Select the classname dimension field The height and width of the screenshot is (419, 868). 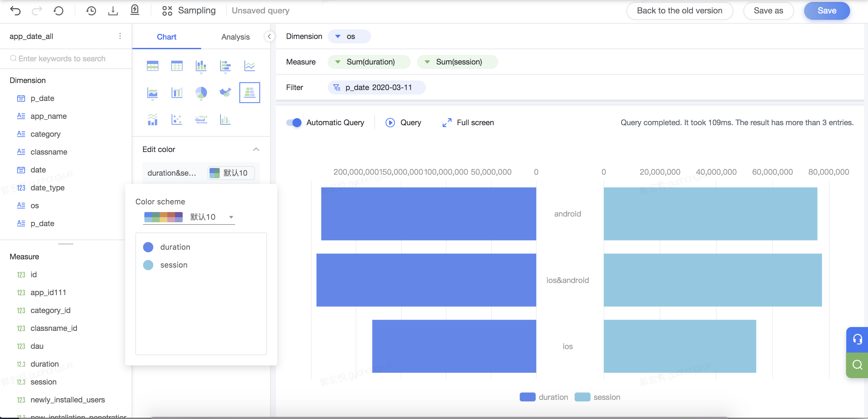click(49, 152)
